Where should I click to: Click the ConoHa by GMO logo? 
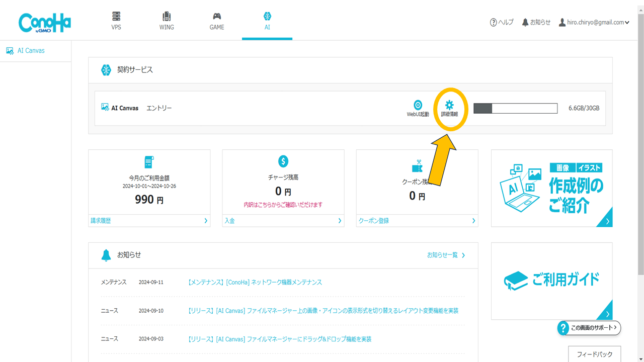[45, 23]
